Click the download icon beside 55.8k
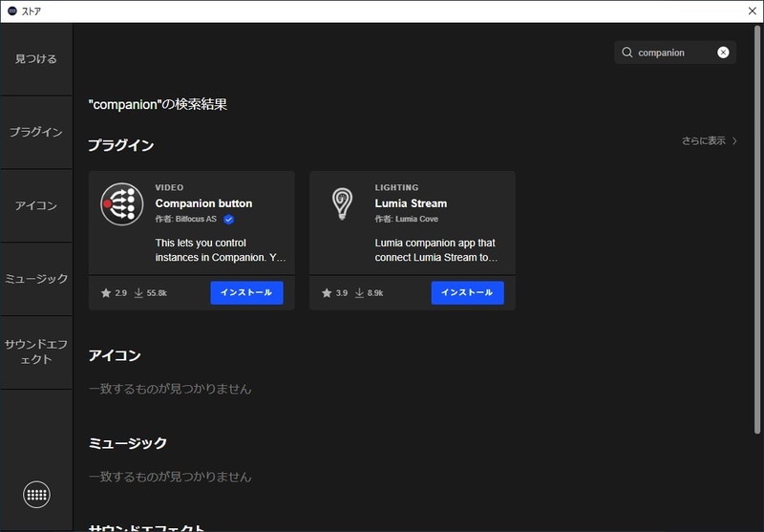 [x=138, y=293]
